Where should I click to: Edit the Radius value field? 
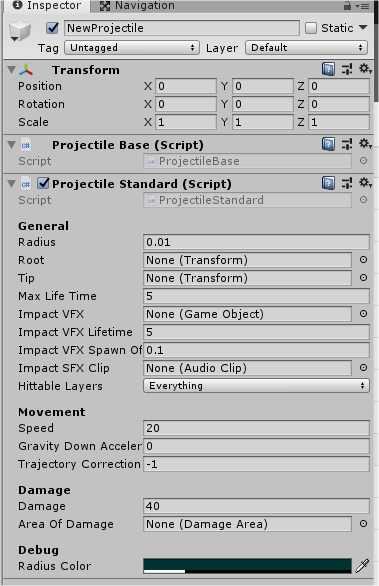256,242
